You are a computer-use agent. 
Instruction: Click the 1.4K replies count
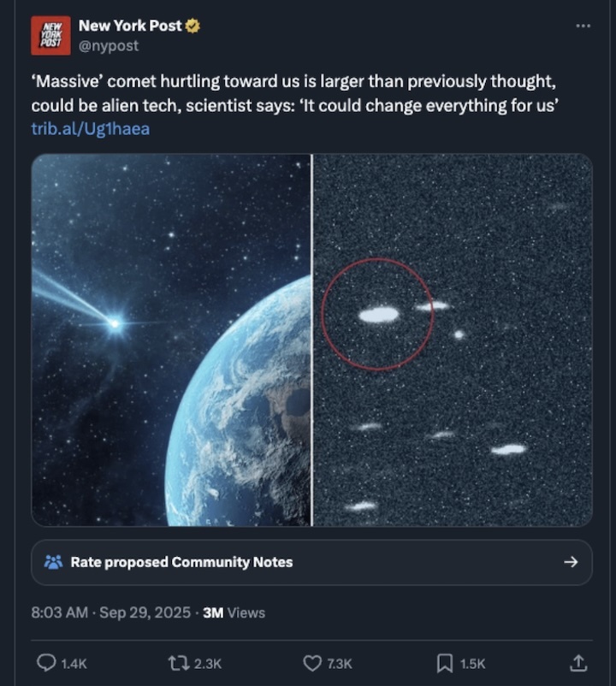75,663
